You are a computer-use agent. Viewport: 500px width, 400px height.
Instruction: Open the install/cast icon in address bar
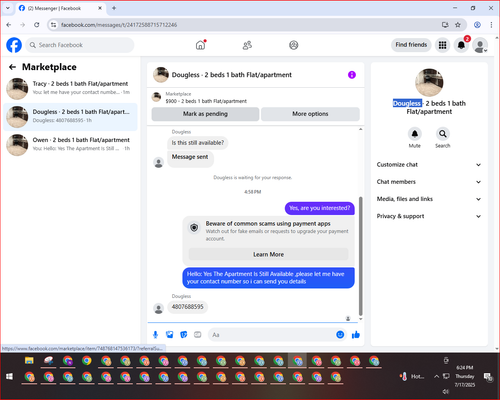click(x=445, y=25)
